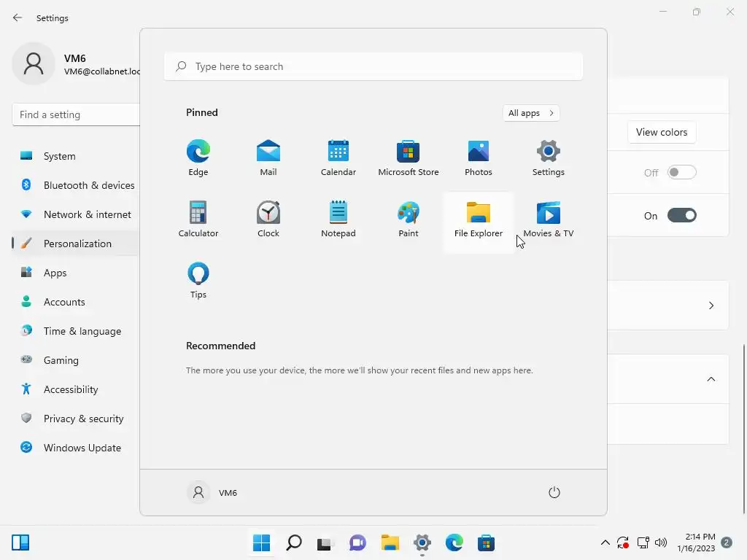Click the Settings window scrollbar

click(743, 429)
